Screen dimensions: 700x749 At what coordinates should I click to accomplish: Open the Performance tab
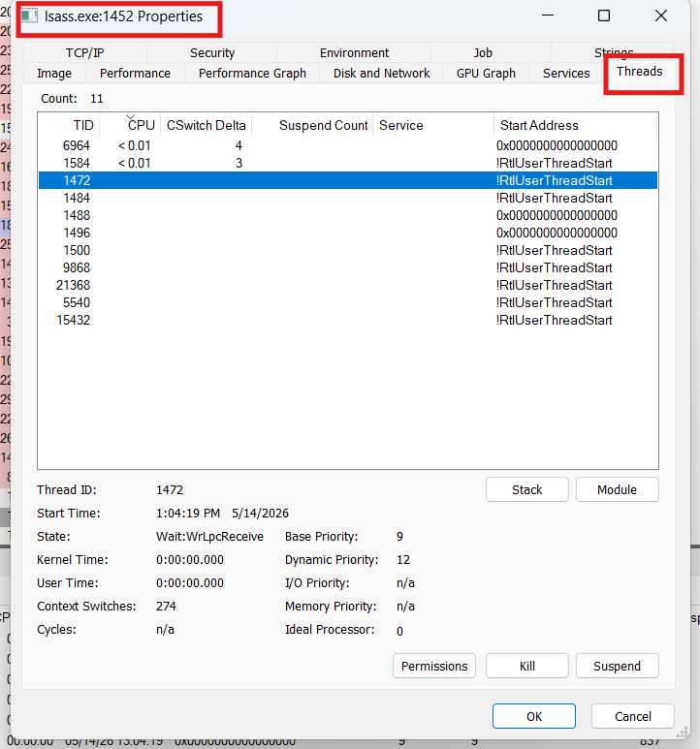135,73
